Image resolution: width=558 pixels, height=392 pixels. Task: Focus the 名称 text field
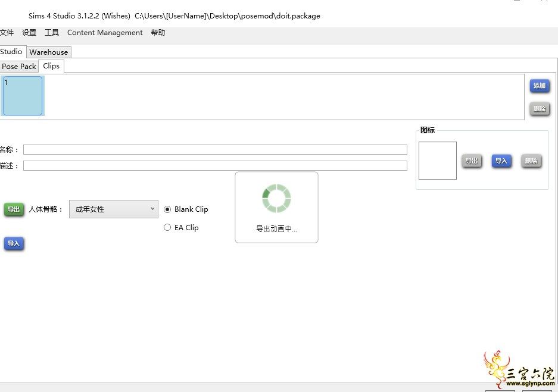216,150
